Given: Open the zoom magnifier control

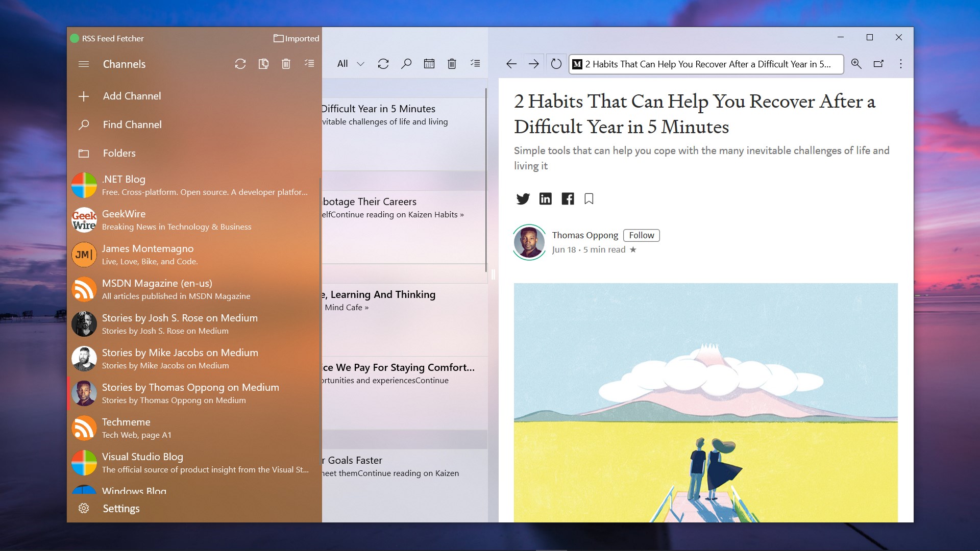Looking at the screenshot, I should click(856, 64).
